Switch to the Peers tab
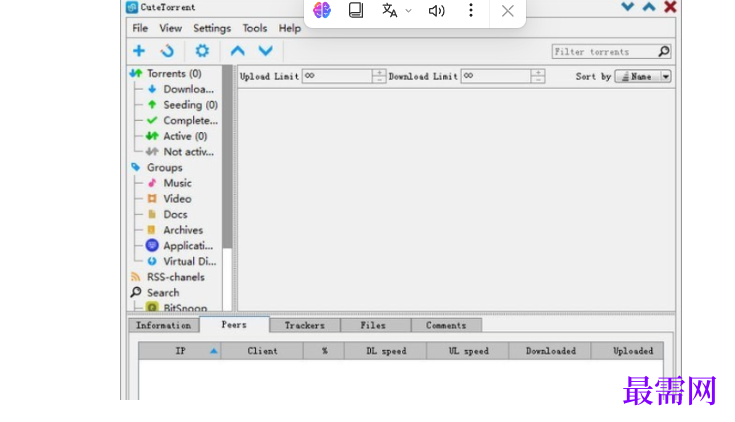This screenshot has height=422, width=735. [x=234, y=324]
